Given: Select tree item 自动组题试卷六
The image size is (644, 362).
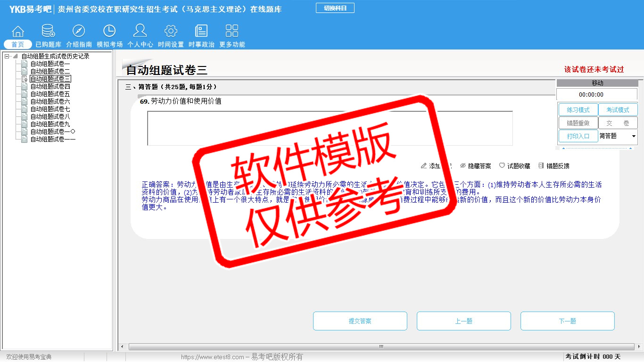Looking at the screenshot, I should click(x=50, y=101).
